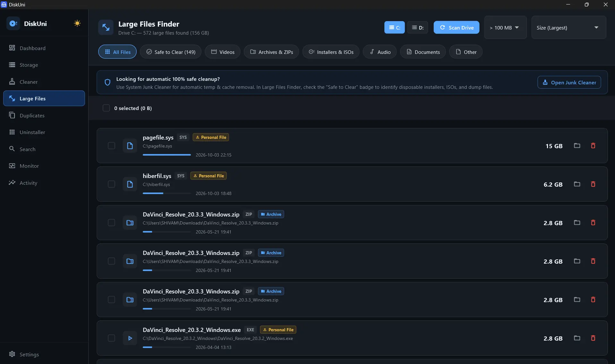This screenshot has width=615, height=364.
Task: Click Open Junk Cleaner button
Action: coord(569,82)
